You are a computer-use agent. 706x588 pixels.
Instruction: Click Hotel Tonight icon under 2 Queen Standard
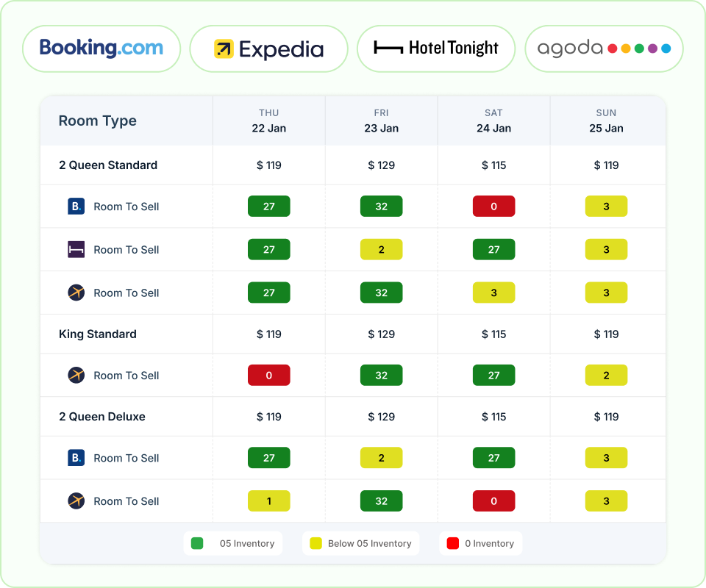tap(76, 249)
